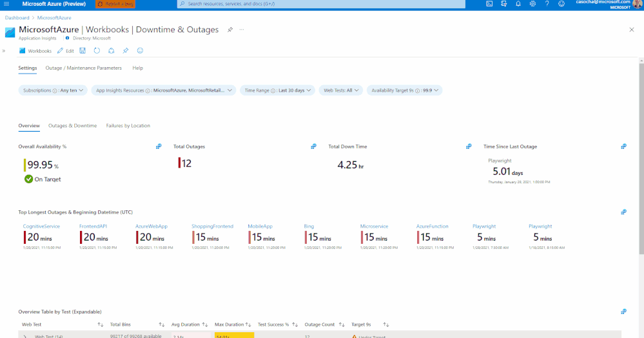Click the FrontendAPI outage tile
This screenshot has height=338, width=644.
coord(98,237)
